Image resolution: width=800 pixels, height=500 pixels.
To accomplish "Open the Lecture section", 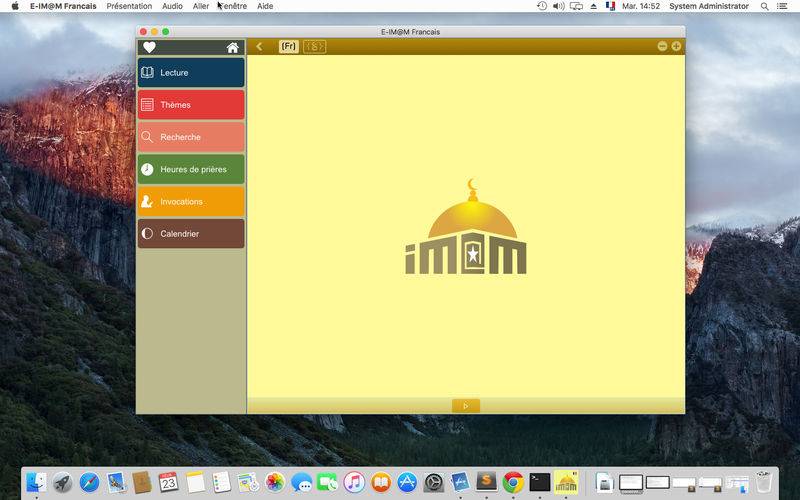I will click(191, 72).
